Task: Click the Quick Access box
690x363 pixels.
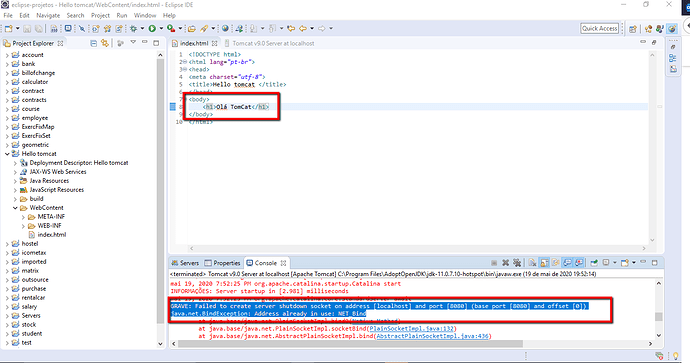Action: (x=599, y=29)
